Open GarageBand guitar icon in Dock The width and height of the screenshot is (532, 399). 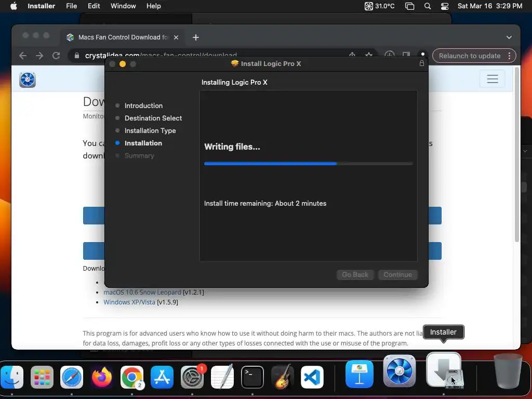point(282,377)
